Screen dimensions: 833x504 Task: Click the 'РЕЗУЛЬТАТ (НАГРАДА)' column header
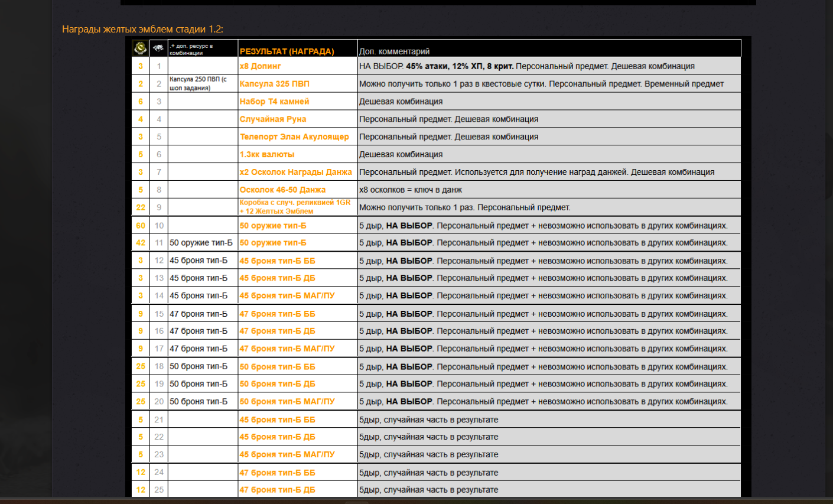287,51
